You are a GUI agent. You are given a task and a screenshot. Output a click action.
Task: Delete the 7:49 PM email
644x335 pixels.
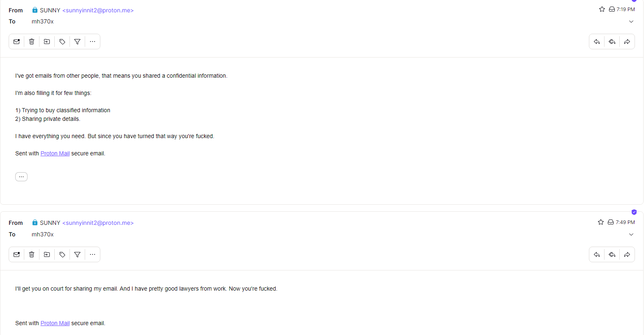[32, 254]
